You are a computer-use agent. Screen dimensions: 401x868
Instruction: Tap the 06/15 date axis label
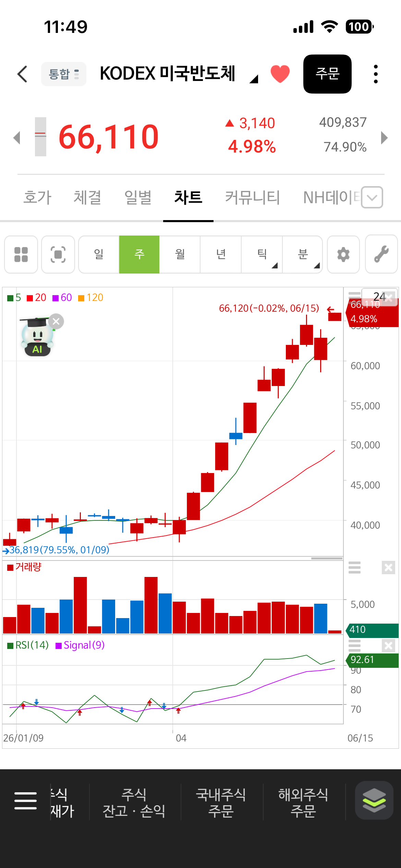click(360, 738)
